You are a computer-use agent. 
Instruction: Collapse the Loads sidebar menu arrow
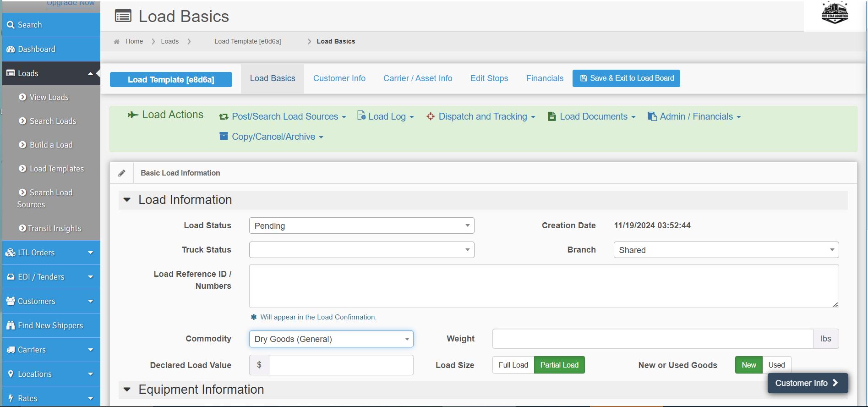[90, 74]
